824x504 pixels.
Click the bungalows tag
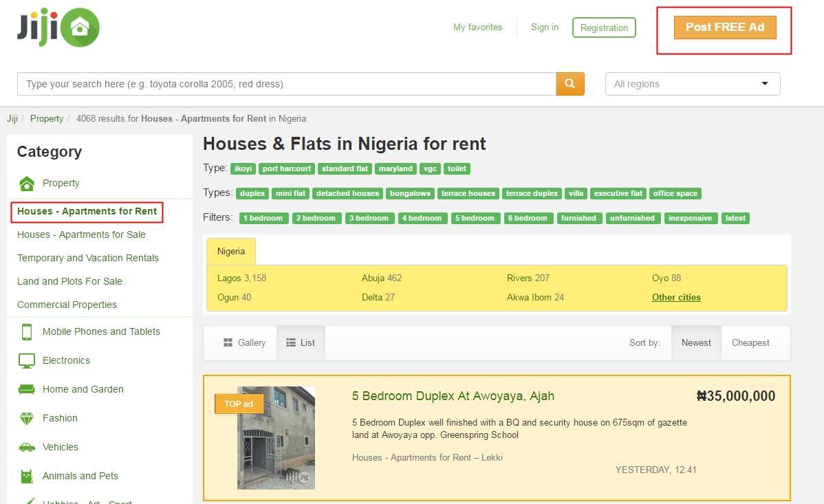pos(410,193)
